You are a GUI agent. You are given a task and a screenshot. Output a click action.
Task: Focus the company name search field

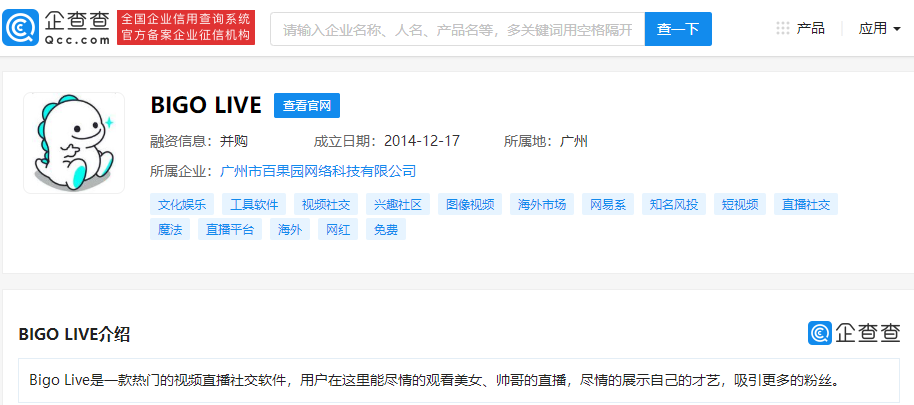tap(458, 29)
